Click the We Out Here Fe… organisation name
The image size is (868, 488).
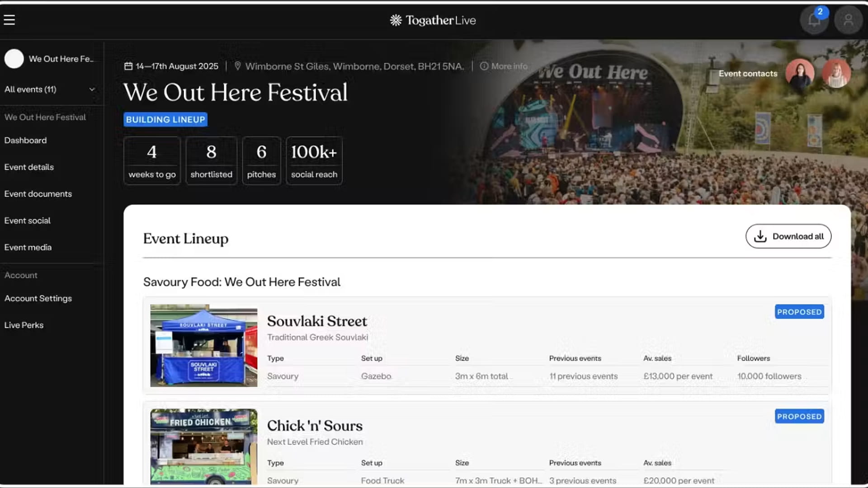pyautogui.click(x=61, y=59)
